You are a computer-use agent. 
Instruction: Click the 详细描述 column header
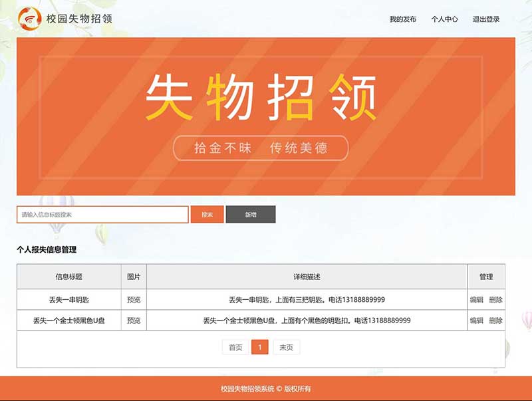coord(307,277)
